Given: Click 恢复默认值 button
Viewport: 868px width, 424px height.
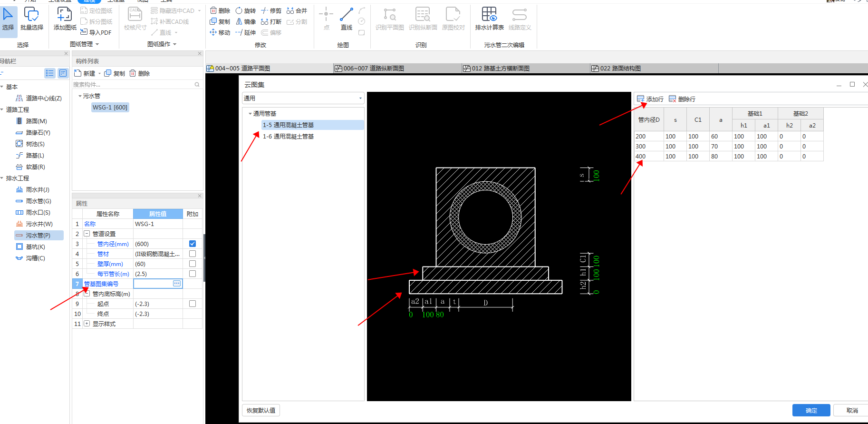Looking at the screenshot, I should click(261, 410).
